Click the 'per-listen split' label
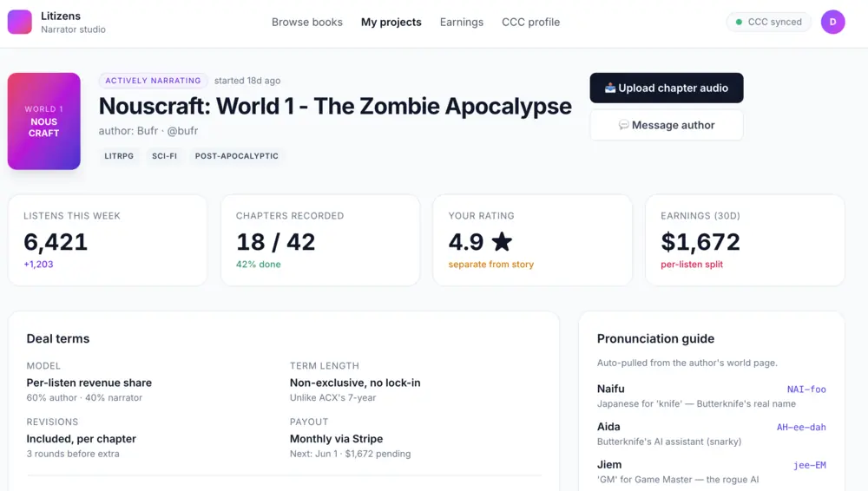 pyautogui.click(x=692, y=264)
